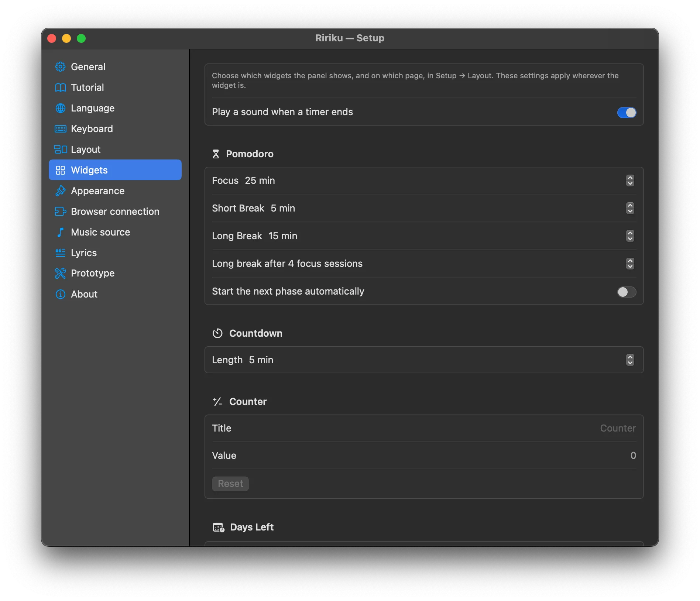Click the About info icon
700x601 pixels.
click(60, 294)
